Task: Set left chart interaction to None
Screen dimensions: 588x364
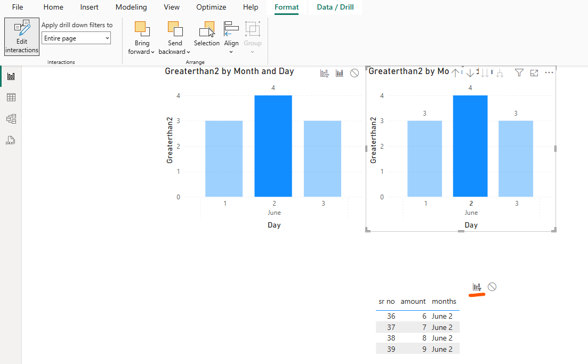Action: pyautogui.click(x=355, y=73)
